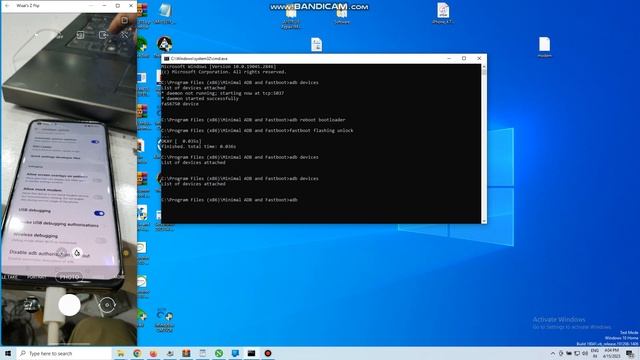
Task: Expand the hidden system tray icons
Action: [x=553, y=353]
